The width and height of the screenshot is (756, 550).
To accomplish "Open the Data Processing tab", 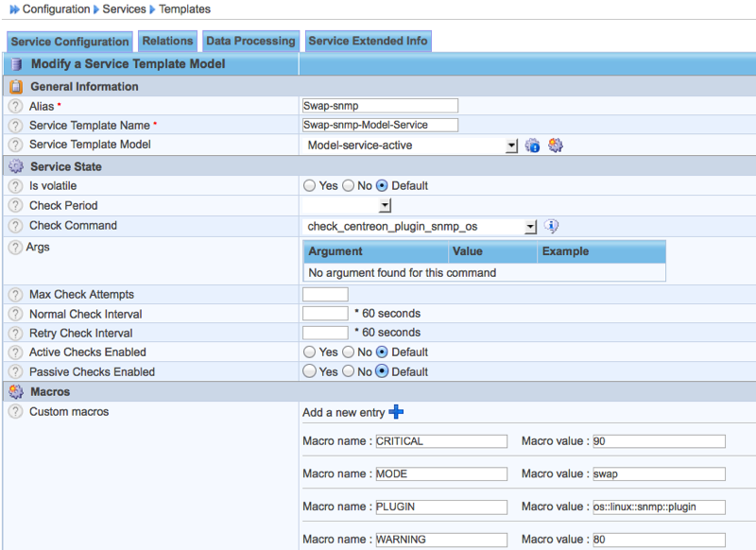I will click(x=250, y=41).
